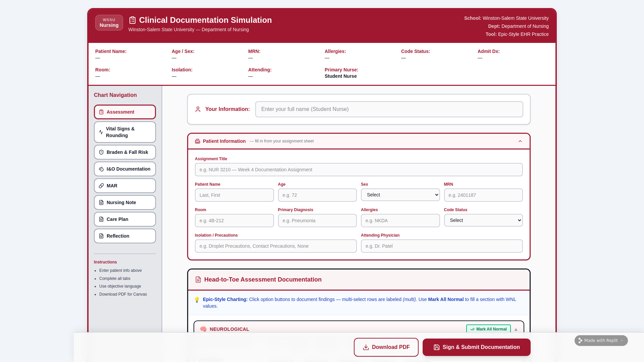Image resolution: width=644 pixels, height=362 pixels.
Task: Click the Replit logo in the badge
Action: point(580,341)
